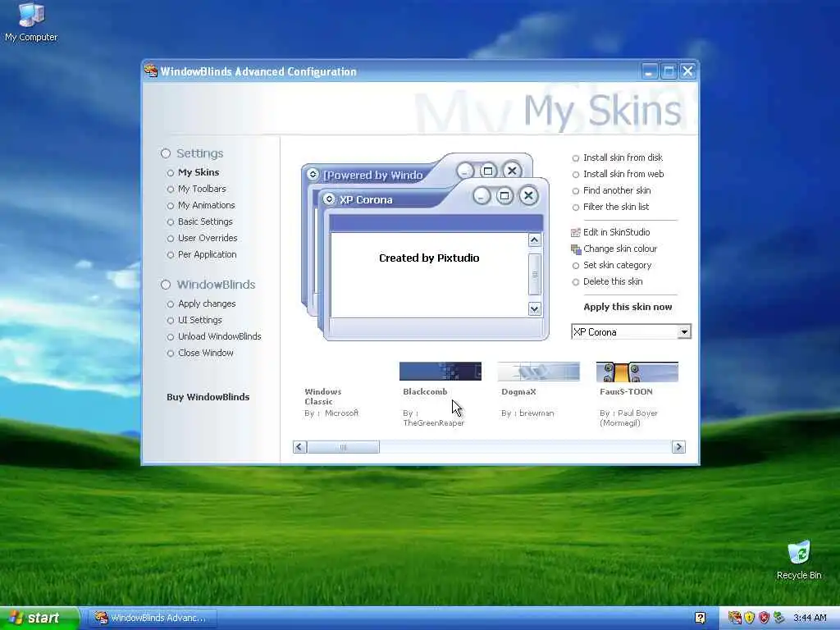Open the Recycle Bin desktop icon
Viewport: 840px width, 630px height.
(x=799, y=559)
